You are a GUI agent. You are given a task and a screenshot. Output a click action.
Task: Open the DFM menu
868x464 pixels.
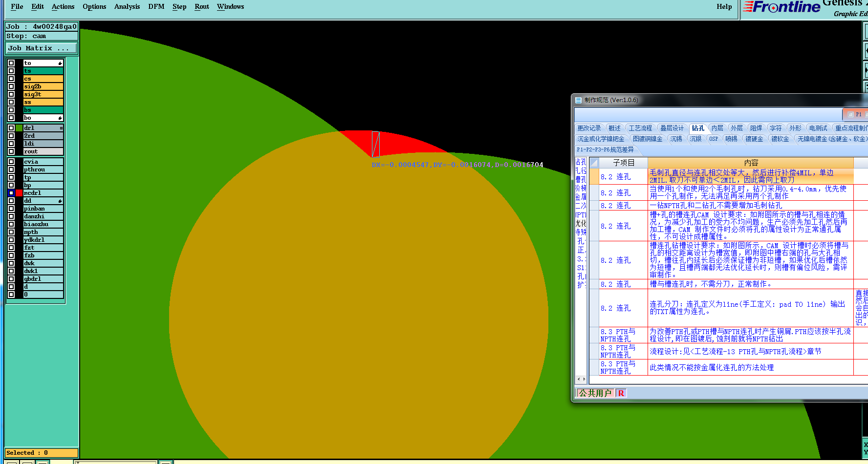(x=156, y=6)
